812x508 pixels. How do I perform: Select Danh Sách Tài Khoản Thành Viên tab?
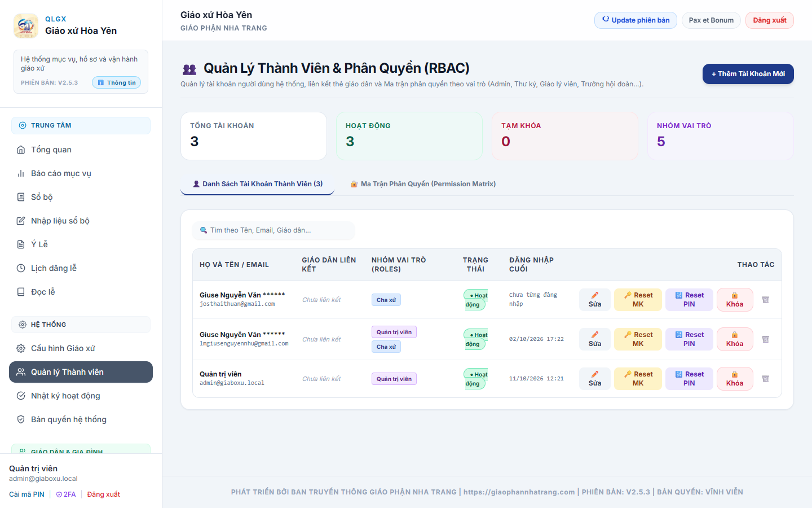pyautogui.click(x=257, y=184)
